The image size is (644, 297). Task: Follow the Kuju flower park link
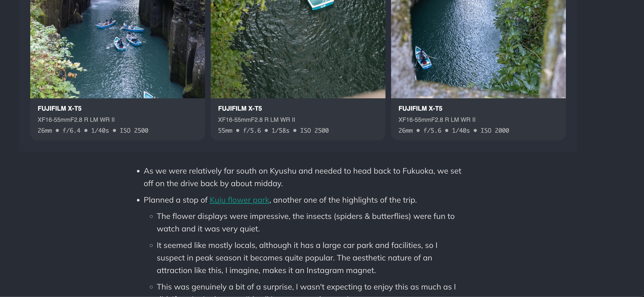(x=239, y=200)
